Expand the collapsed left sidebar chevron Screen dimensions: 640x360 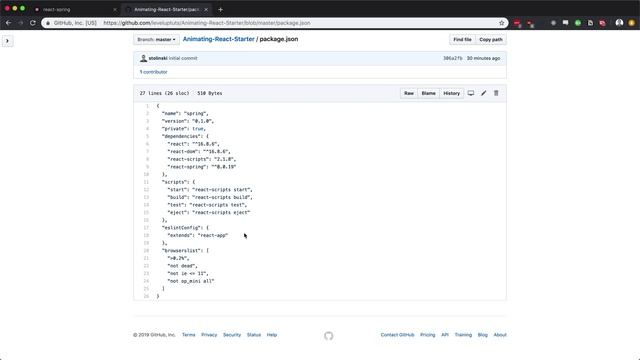[7, 41]
